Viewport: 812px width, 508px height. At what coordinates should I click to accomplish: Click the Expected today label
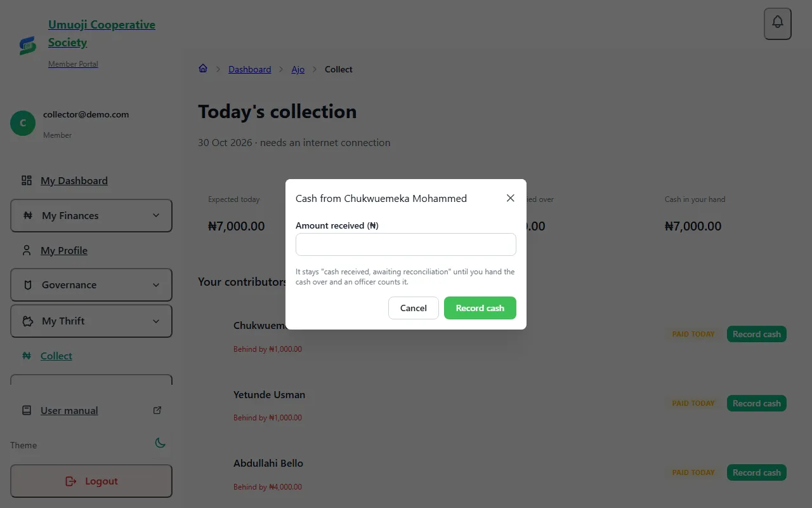pos(234,199)
